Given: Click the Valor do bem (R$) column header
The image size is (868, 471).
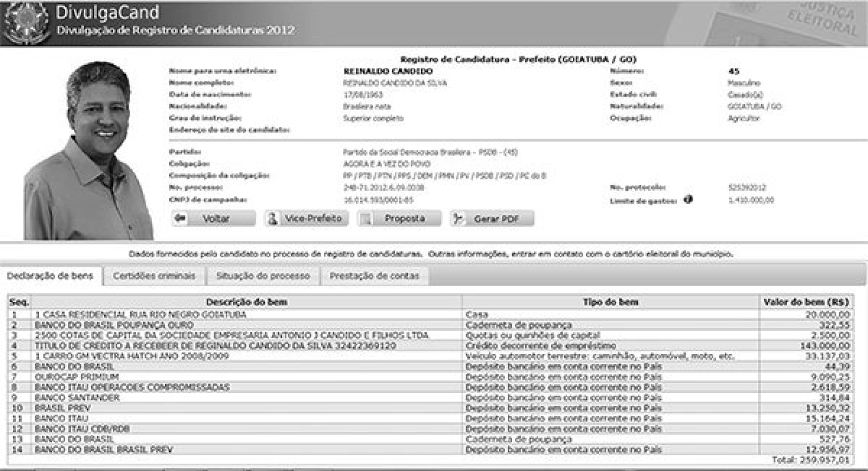Looking at the screenshot, I should 806,302.
